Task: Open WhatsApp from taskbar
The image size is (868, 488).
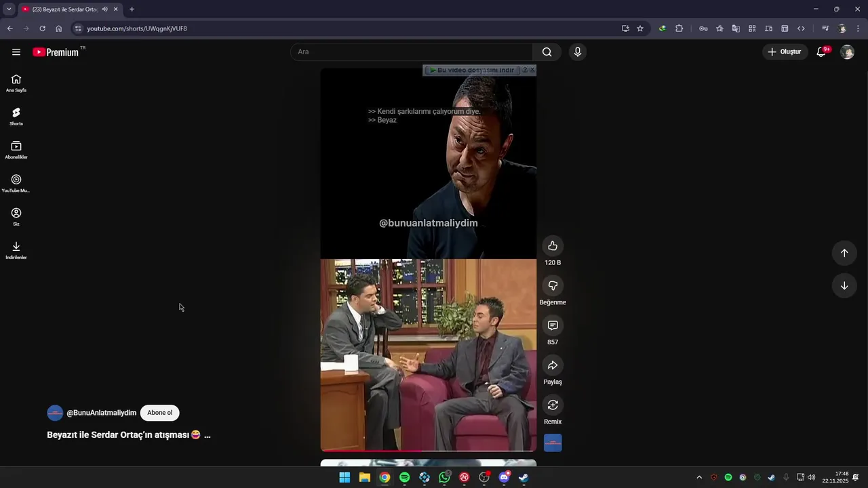Action: [x=444, y=478]
